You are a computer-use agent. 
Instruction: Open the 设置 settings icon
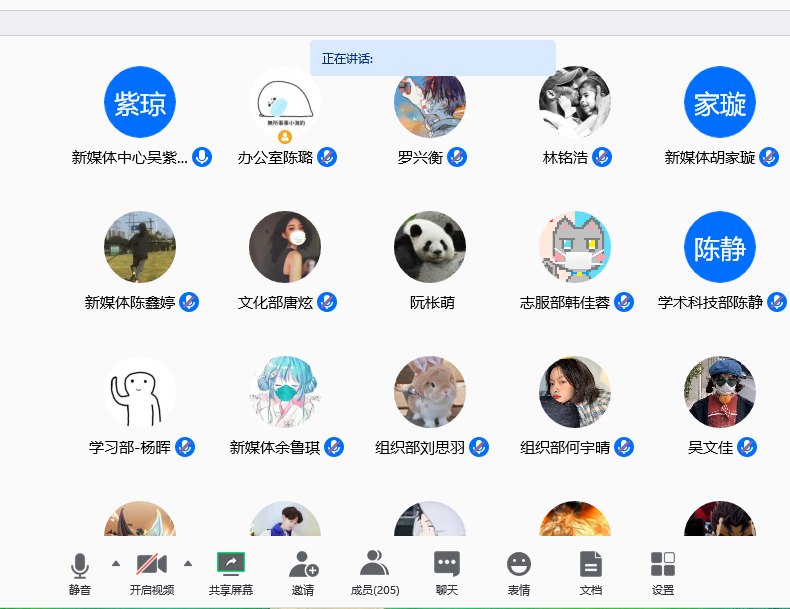[x=662, y=565]
